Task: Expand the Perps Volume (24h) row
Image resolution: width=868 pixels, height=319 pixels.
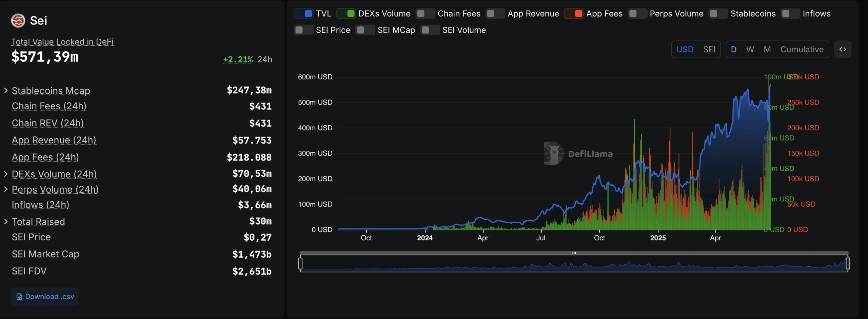Action: coord(6,189)
